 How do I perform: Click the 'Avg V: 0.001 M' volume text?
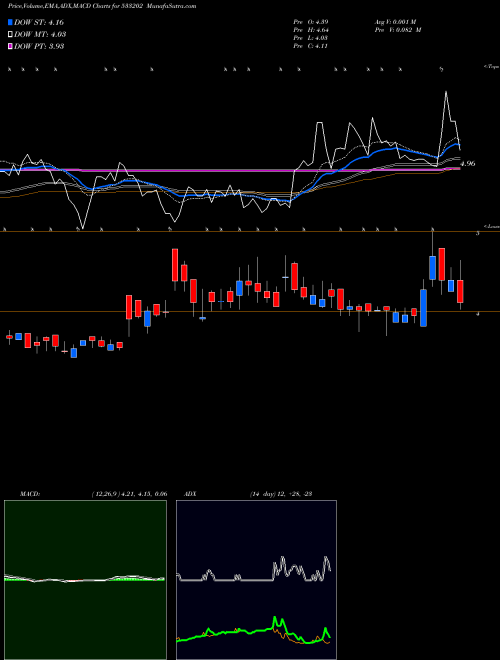[x=395, y=22]
